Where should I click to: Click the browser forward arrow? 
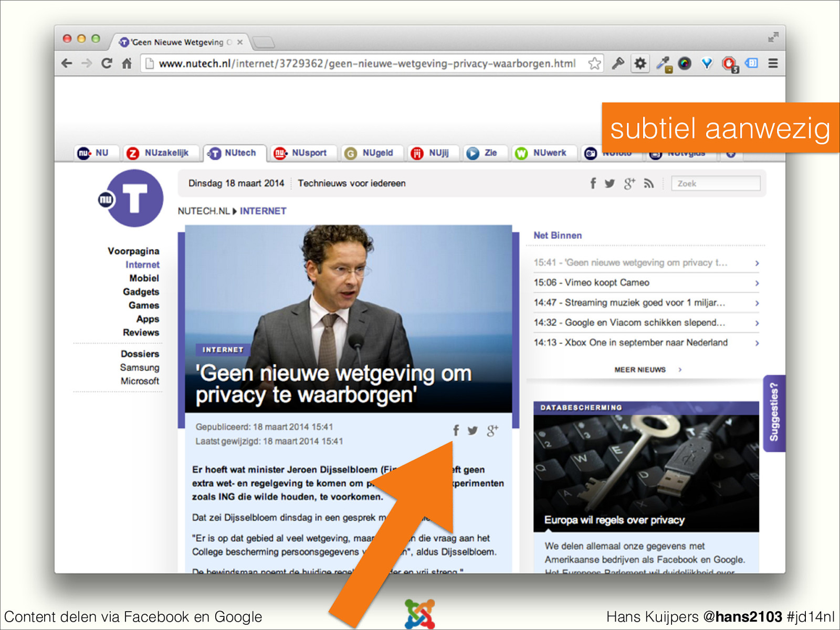point(87,64)
